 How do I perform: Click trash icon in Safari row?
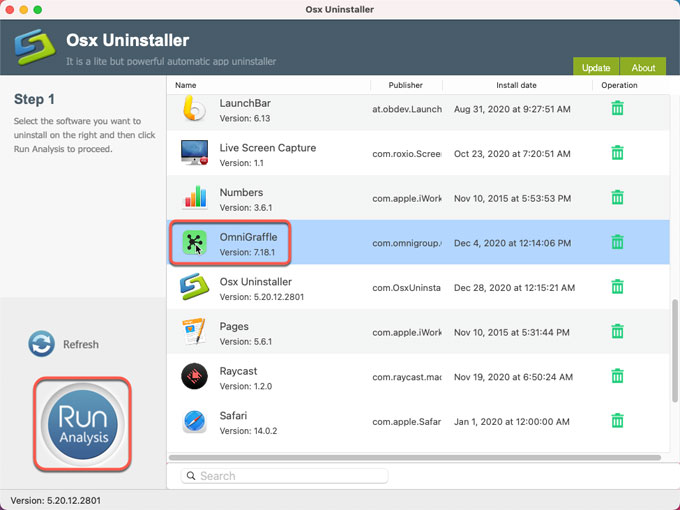[x=617, y=421]
